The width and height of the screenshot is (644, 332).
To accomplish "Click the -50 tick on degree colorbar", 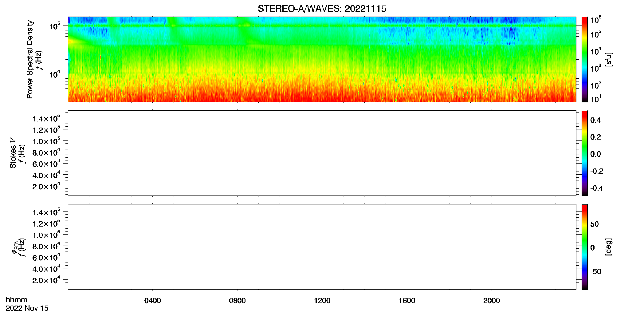I will click(595, 271).
